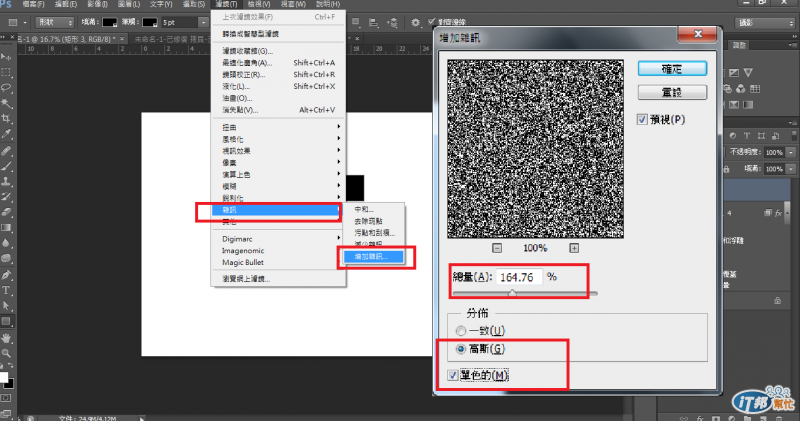Select the Path Selection tool
Screen dimensions: 800x421
6,306
